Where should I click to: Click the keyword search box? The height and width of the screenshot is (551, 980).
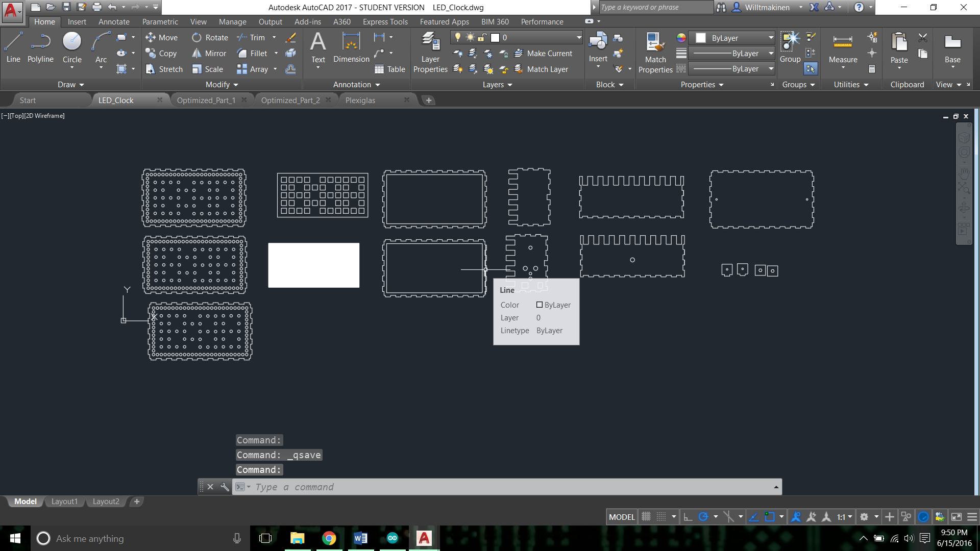[655, 7]
